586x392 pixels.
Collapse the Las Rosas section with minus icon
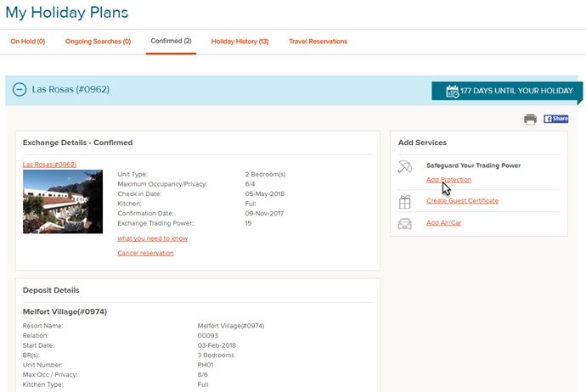[x=20, y=90]
